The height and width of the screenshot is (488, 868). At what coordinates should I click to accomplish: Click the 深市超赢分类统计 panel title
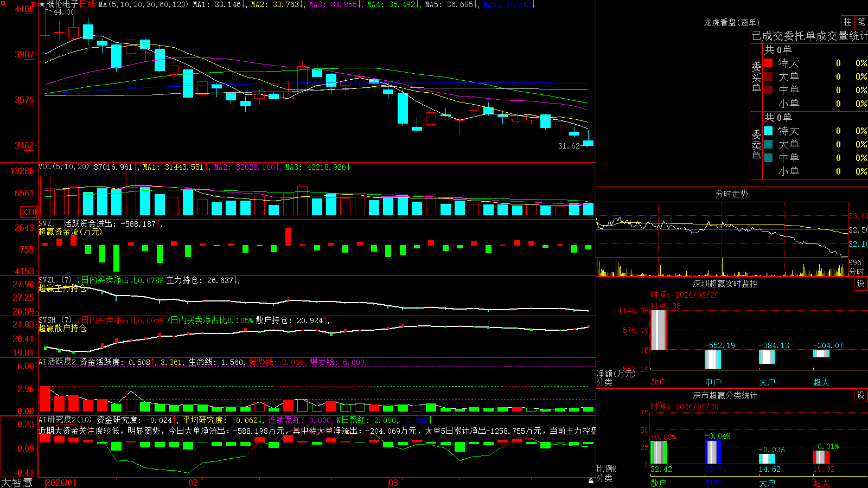[x=725, y=395]
